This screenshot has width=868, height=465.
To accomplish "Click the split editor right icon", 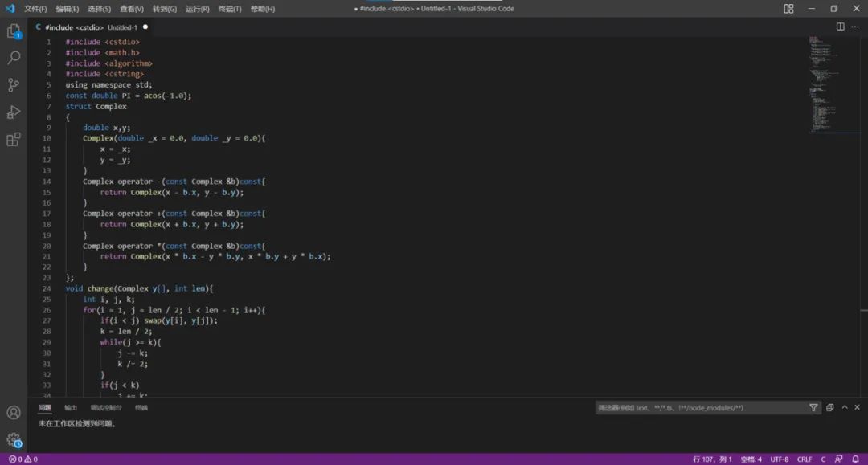I will point(840,27).
